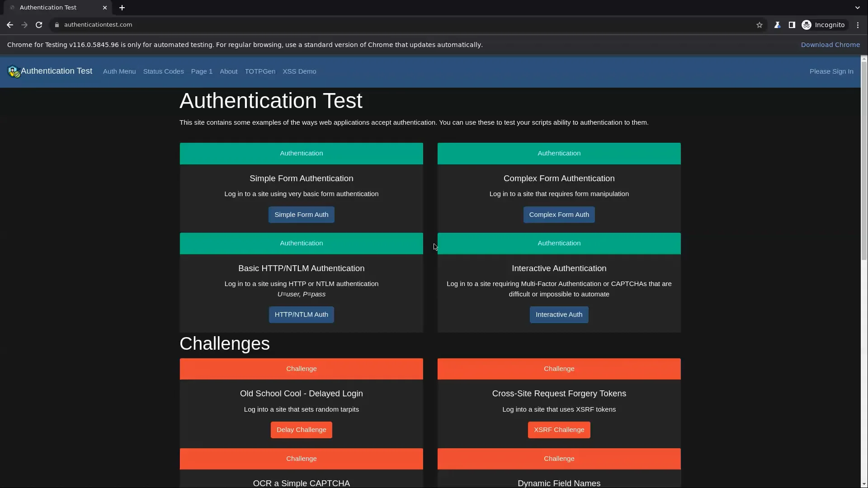Open Chrome's three-dot menu
868x488 pixels.
[x=858, y=25]
